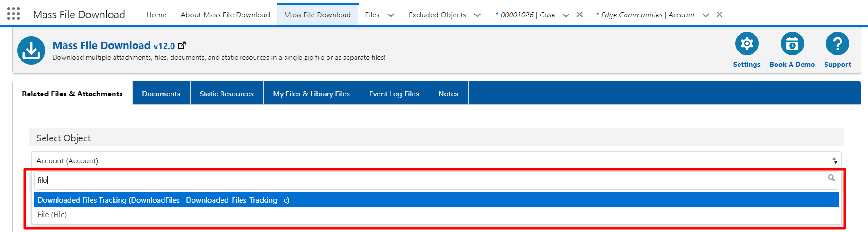
Task: Go to the Home navigation tab
Action: (156, 14)
